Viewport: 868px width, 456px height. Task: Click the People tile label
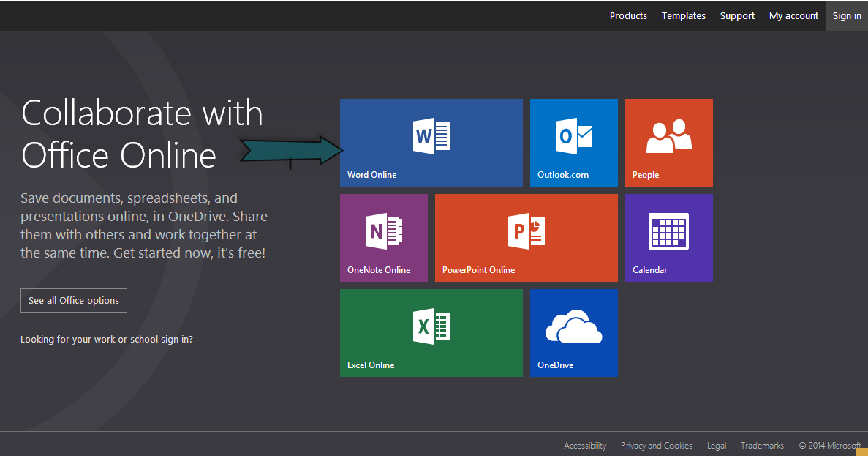coord(646,174)
